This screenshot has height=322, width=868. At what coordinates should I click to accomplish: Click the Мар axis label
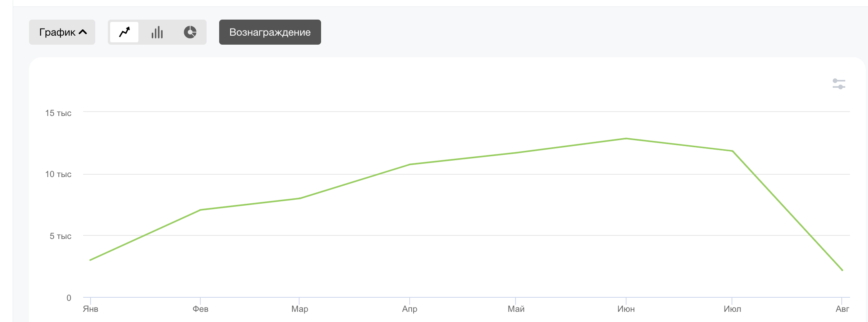pyautogui.click(x=300, y=309)
